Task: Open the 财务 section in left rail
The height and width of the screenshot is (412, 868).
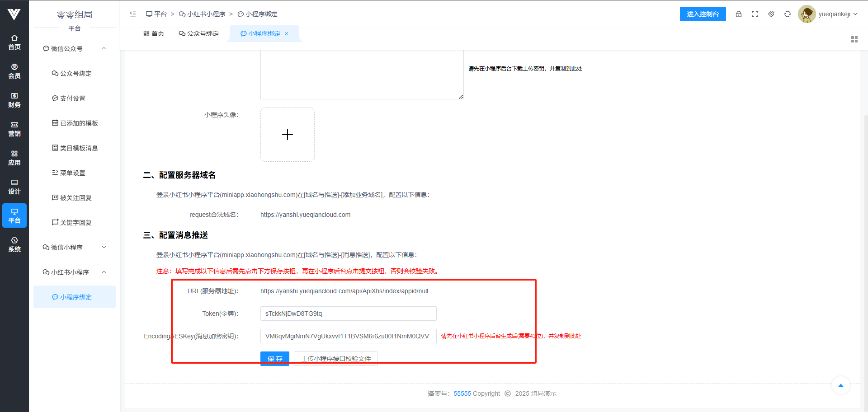Action: (x=14, y=100)
